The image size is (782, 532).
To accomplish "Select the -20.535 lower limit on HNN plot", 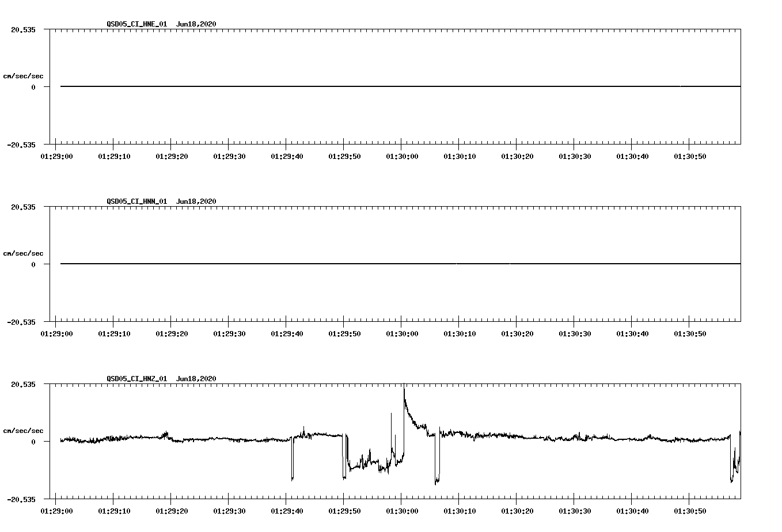I will [x=21, y=322].
